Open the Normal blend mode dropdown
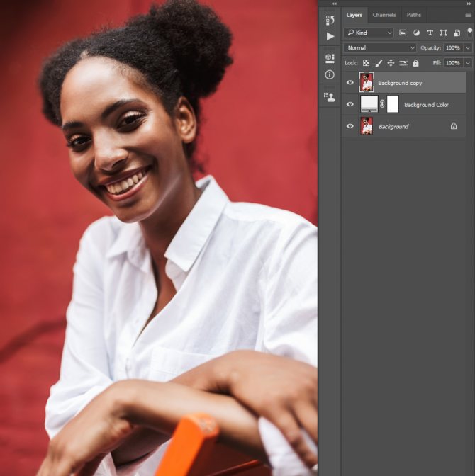475x476 pixels. [380, 47]
